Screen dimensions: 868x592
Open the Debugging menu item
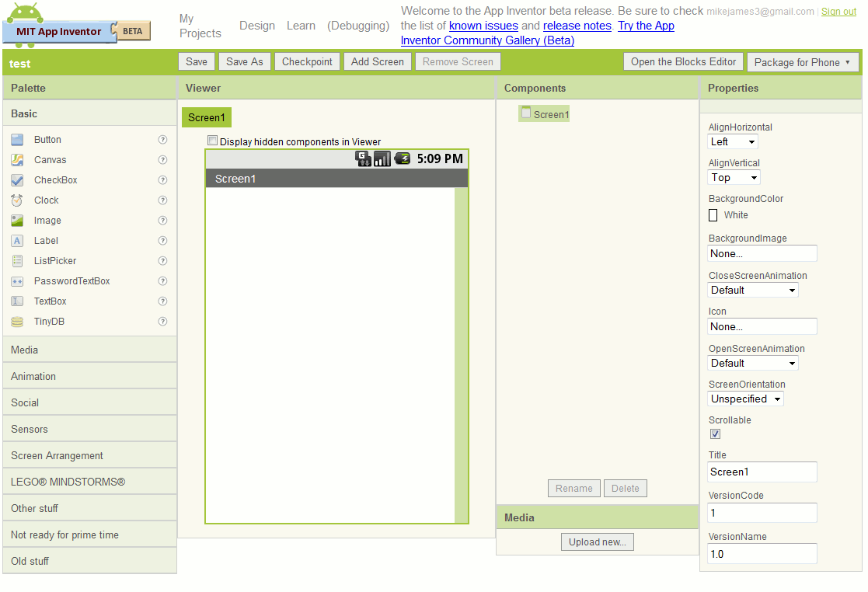coord(358,26)
